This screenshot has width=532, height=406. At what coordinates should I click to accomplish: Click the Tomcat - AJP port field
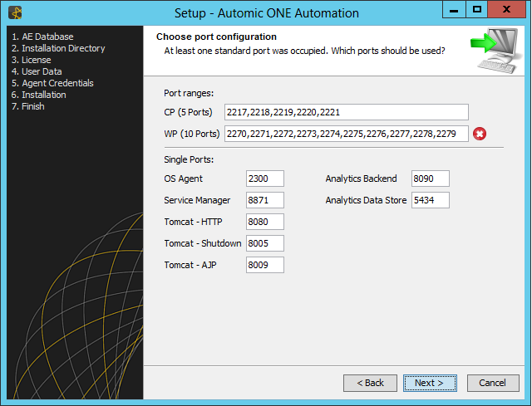coord(265,265)
